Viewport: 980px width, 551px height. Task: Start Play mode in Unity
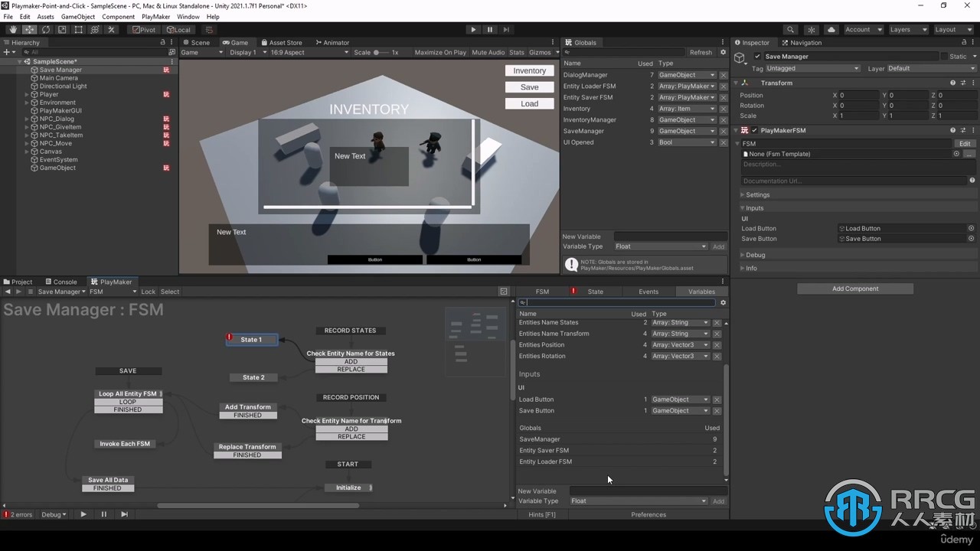[x=473, y=30]
